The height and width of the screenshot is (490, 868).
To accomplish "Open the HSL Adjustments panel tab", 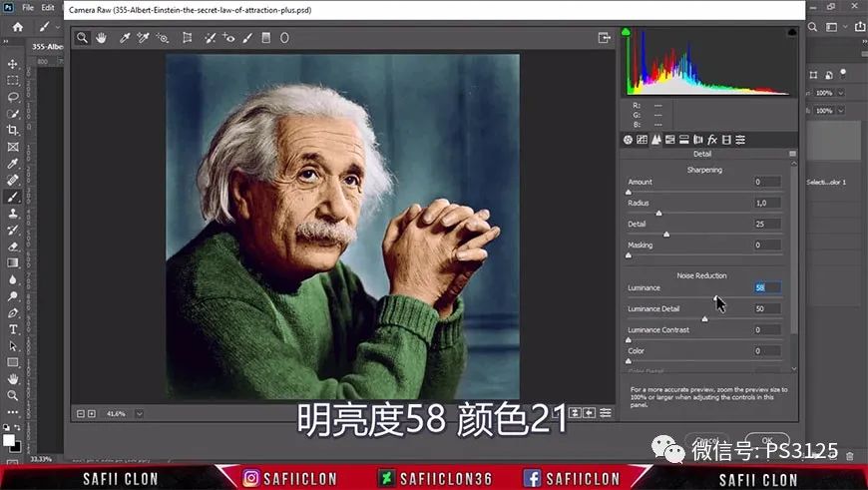I will 669,140.
